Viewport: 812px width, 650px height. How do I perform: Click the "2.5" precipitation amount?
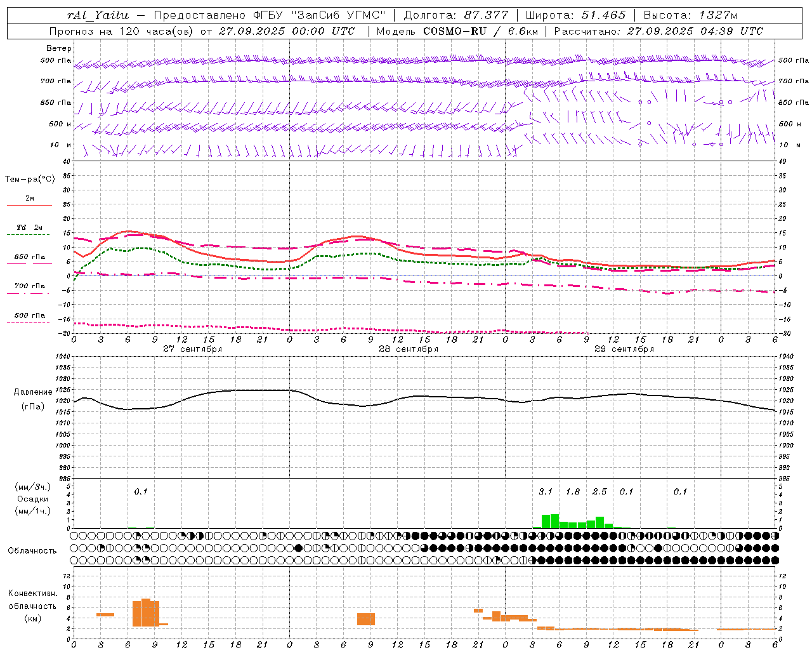pyautogui.click(x=599, y=492)
